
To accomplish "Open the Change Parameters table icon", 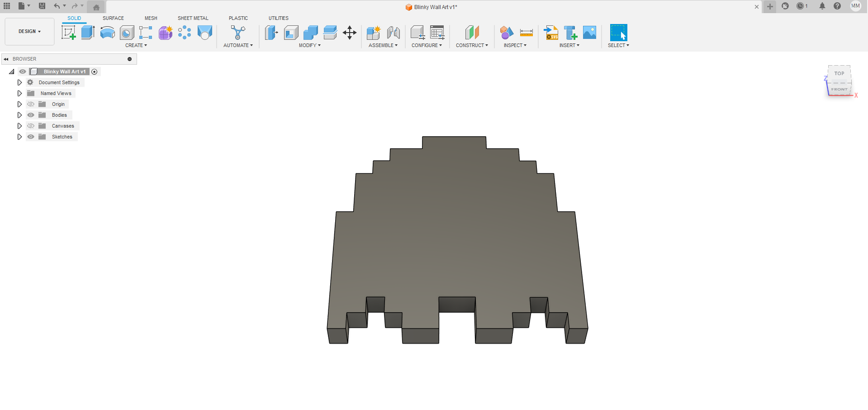I will (x=437, y=33).
